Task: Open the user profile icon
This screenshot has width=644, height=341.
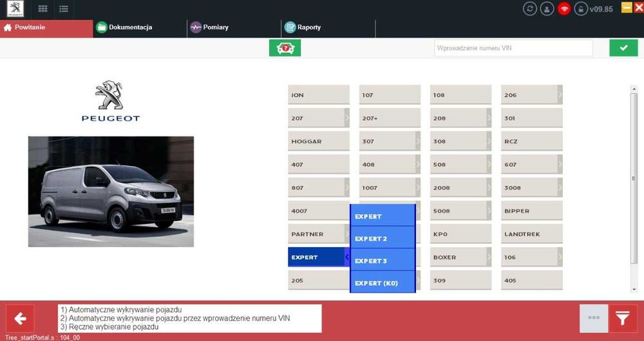Action: pos(547,8)
